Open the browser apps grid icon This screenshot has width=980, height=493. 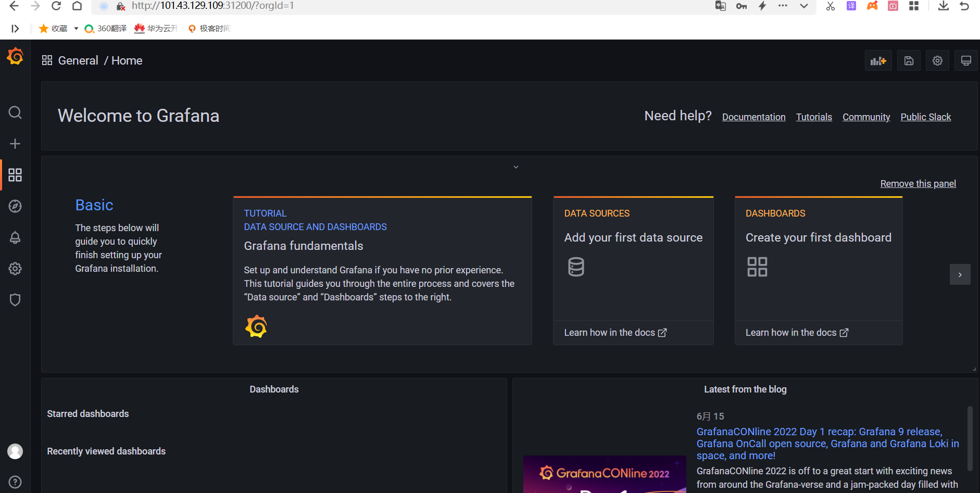[914, 6]
